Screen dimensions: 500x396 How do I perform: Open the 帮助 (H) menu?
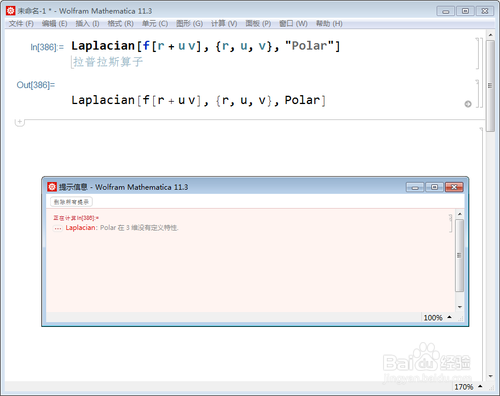coord(329,24)
